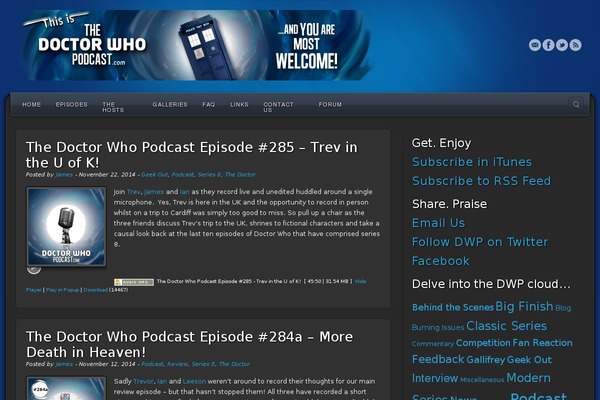Screen dimensions: 600x400
Task: Click author James under Episode #285
Action: 64,175
